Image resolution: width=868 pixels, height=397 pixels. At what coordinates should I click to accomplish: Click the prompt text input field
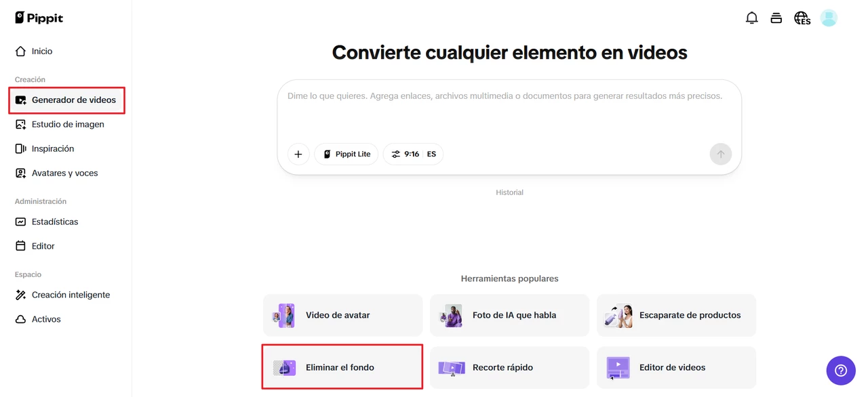[509, 112]
